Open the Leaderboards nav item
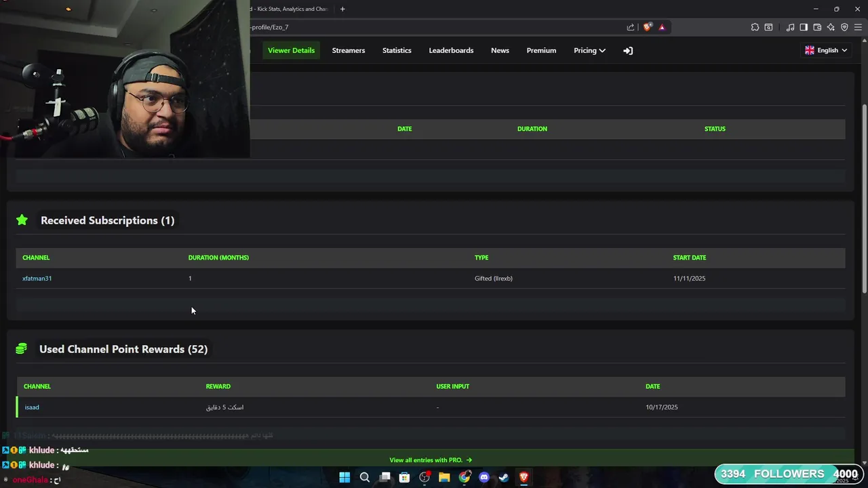 (451, 50)
